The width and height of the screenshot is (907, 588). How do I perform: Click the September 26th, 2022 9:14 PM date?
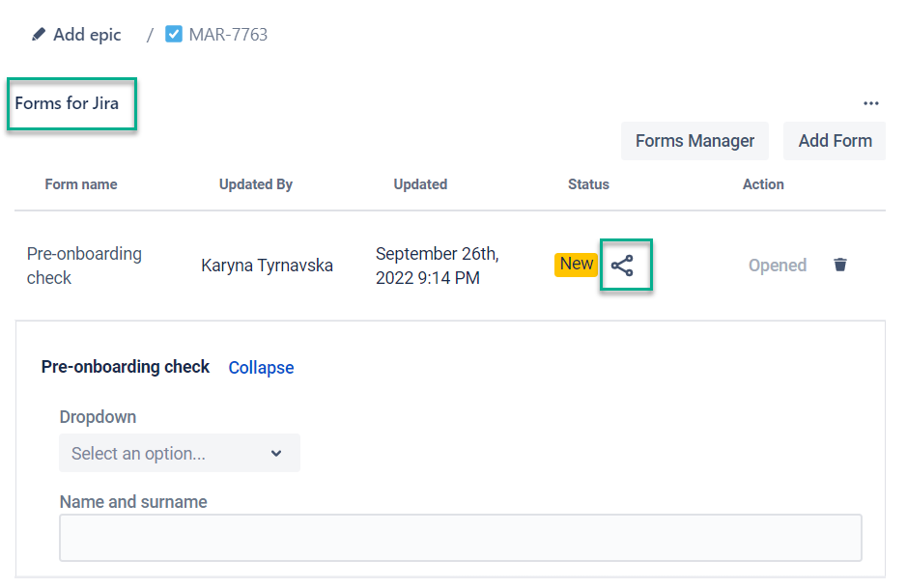pos(438,266)
